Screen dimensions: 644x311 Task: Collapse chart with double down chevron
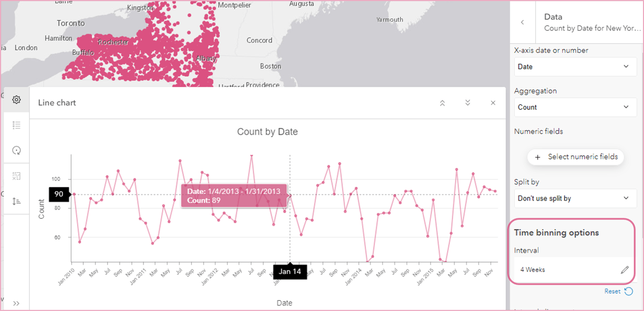pos(468,103)
